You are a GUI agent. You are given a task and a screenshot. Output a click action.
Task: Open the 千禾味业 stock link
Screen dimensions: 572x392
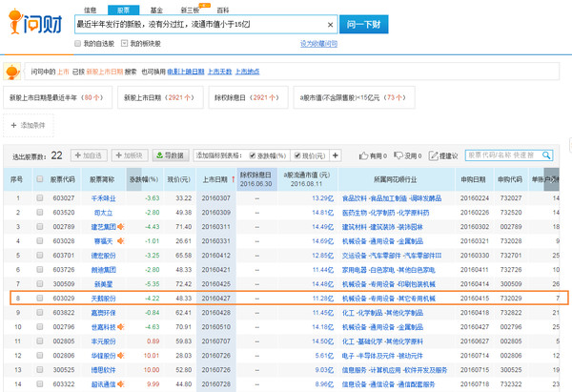tap(103, 198)
